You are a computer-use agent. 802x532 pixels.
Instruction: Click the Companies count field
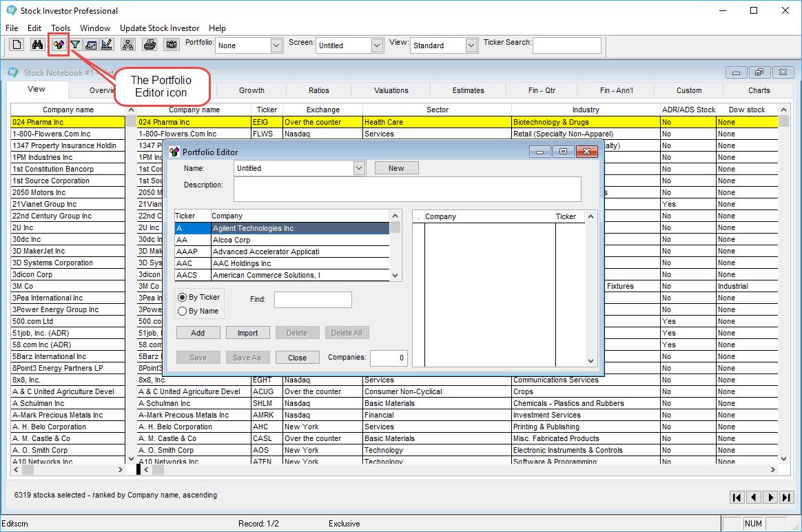(x=388, y=358)
